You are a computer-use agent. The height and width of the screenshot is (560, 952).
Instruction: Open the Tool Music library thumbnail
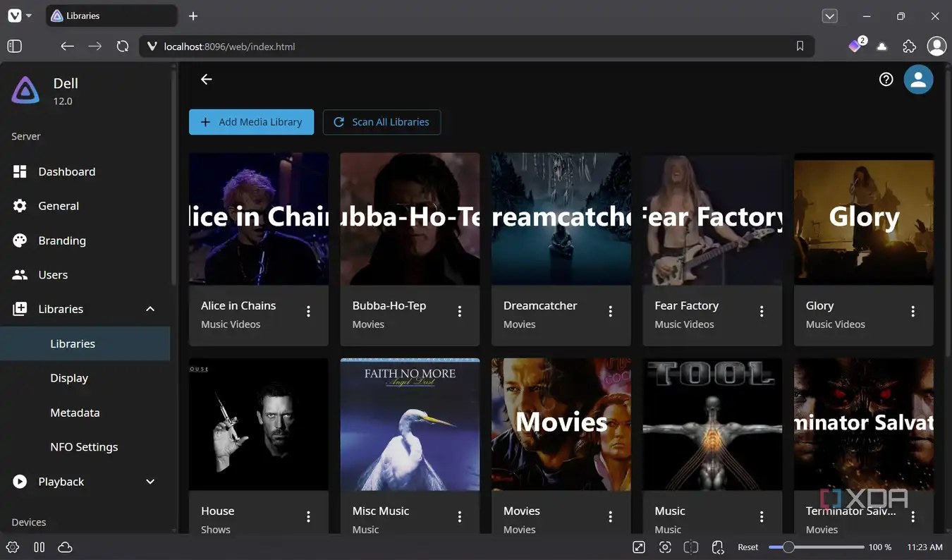tap(712, 424)
